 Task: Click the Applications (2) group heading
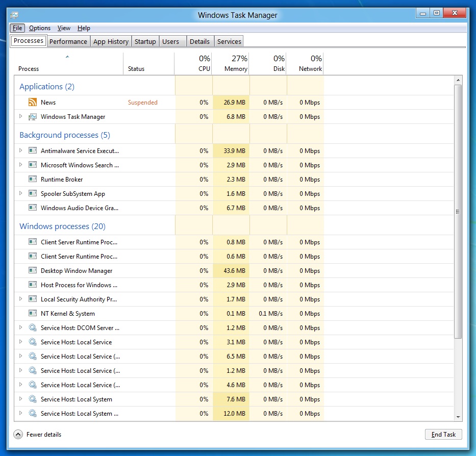pyautogui.click(x=47, y=87)
